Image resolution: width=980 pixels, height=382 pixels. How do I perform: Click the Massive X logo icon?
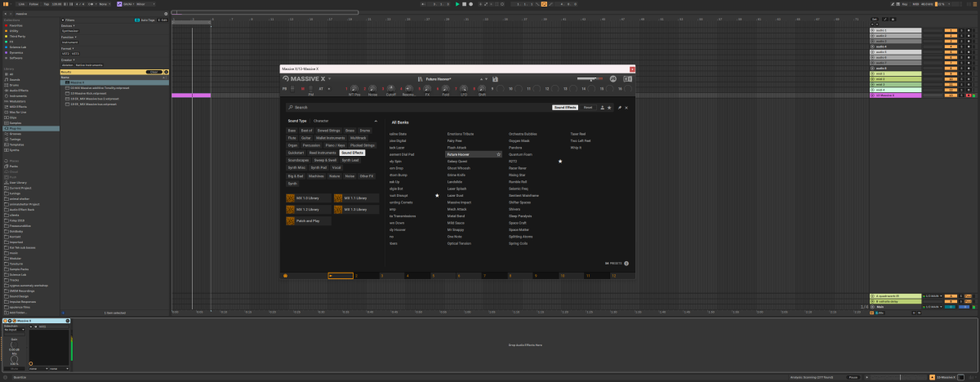[286, 78]
